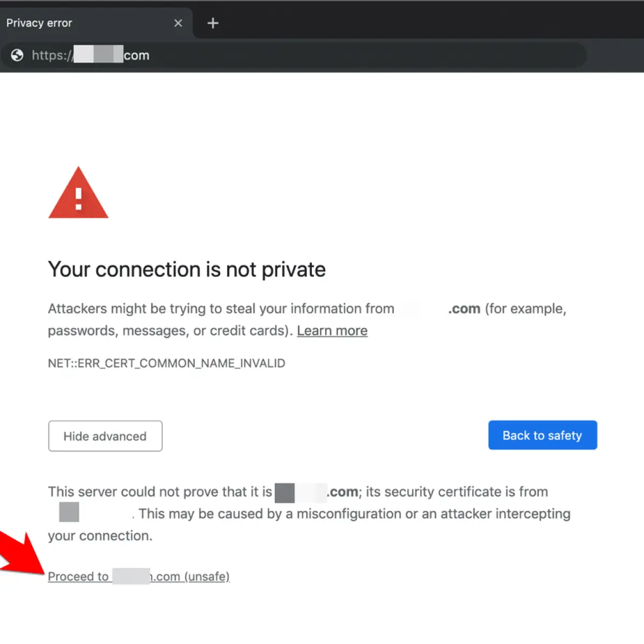This screenshot has width=644, height=644.
Task: Click the Back to safety button
Action: (543, 435)
